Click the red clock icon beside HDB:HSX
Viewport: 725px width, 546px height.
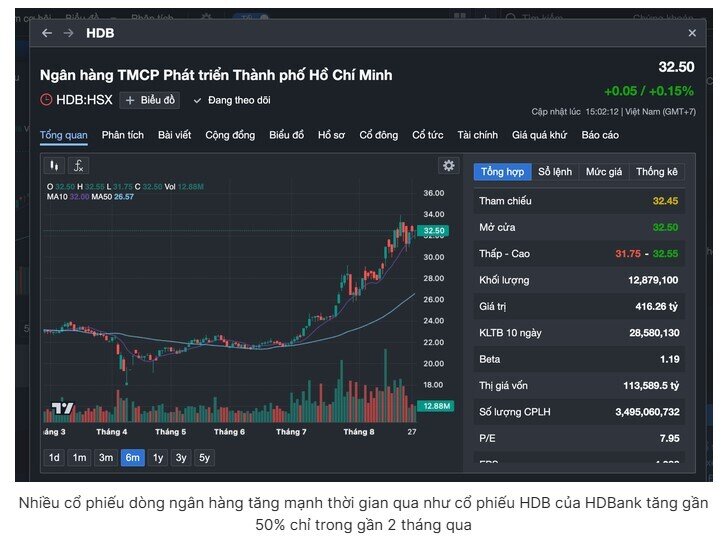pyautogui.click(x=46, y=99)
